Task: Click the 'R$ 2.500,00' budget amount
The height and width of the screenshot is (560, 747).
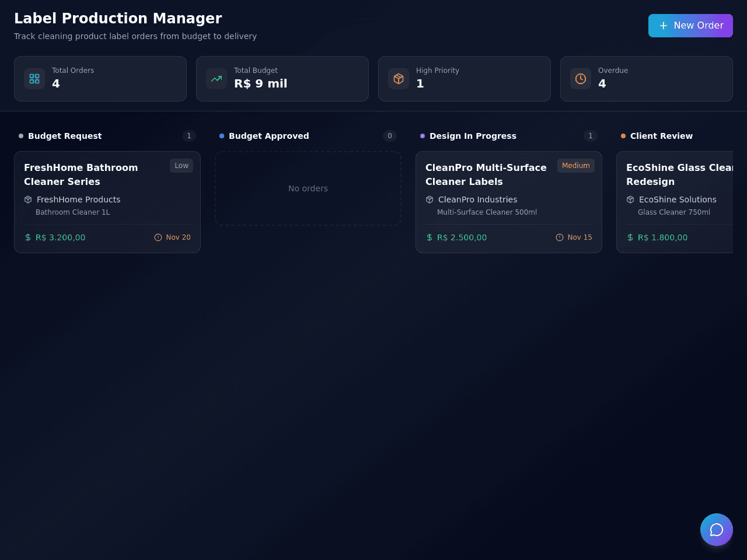Action: click(x=462, y=237)
